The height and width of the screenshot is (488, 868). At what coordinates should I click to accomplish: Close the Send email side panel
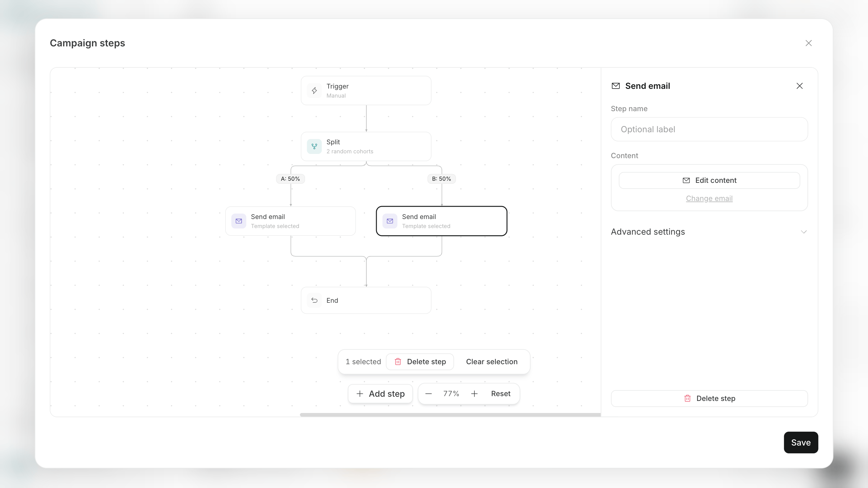pos(799,86)
